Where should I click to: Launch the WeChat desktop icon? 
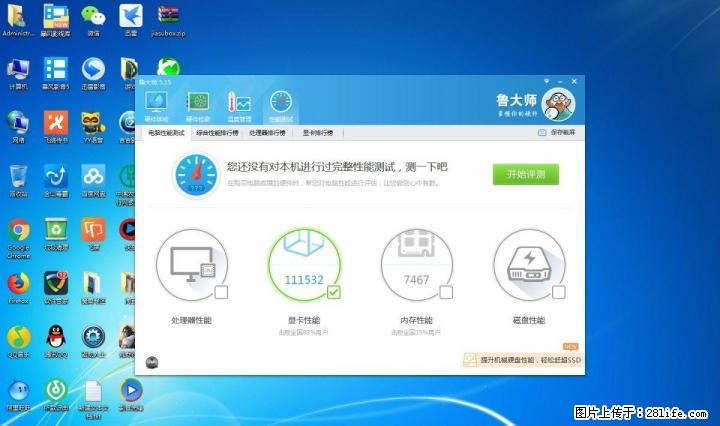point(93,20)
